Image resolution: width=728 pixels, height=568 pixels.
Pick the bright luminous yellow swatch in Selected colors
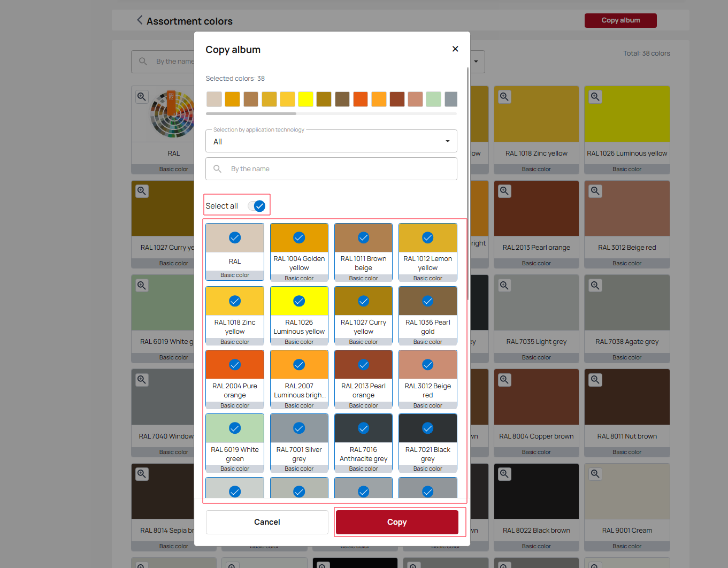point(305,99)
